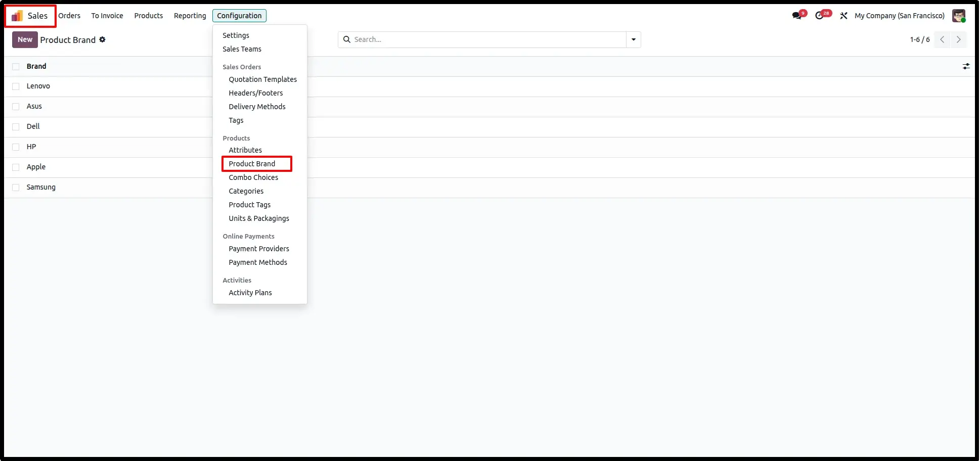Open Payment Providers entry
The width and height of the screenshot is (980, 461).
259,249
